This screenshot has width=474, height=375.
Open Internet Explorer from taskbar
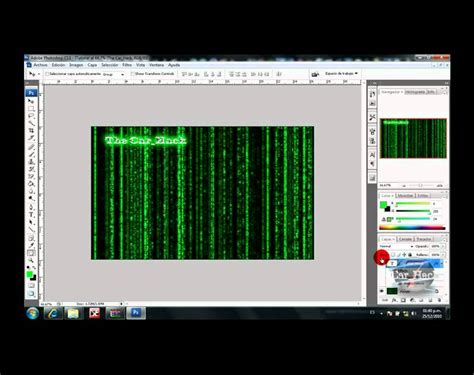click(x=53, y=313)
